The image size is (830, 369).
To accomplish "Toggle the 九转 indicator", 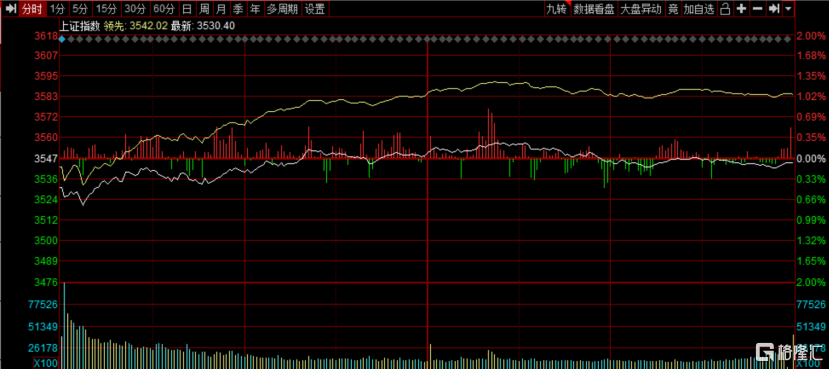I will (x=557, y=8).
